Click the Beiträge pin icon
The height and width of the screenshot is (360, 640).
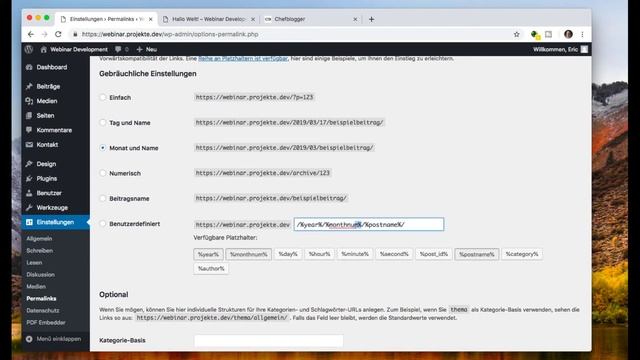click(29, 87)
